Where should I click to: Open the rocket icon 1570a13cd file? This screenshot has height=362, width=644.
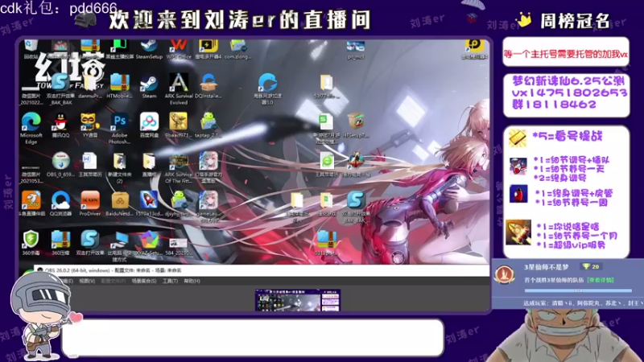pos(149,204)
